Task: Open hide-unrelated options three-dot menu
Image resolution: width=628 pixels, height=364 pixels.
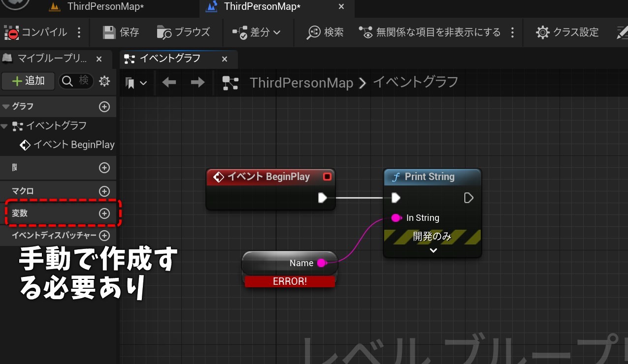Action: click(513, 32)
